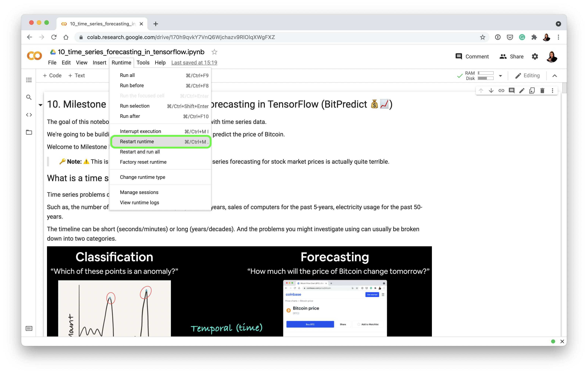Image resolution: width=588 pixels, height=374 pixels.
Task: Delete the cell with the trash icon
Action: (542, 91)
